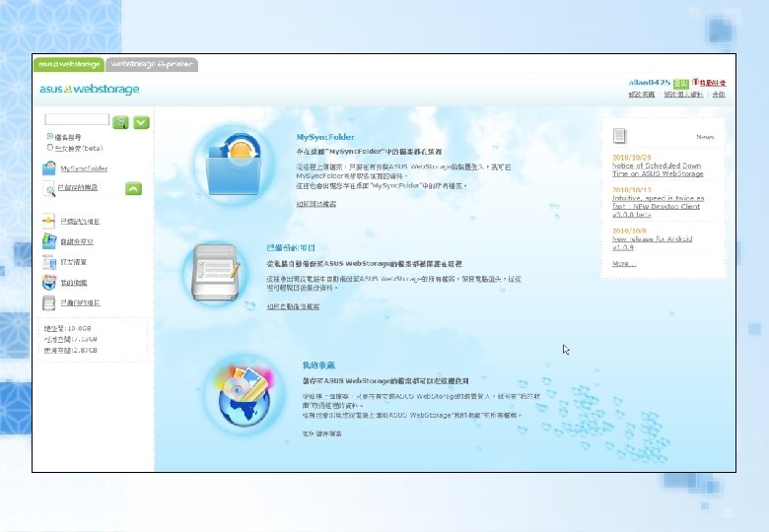Switch to the asus webstorage green tab
The width and height of the screenshot is (769, 532).
69,64
